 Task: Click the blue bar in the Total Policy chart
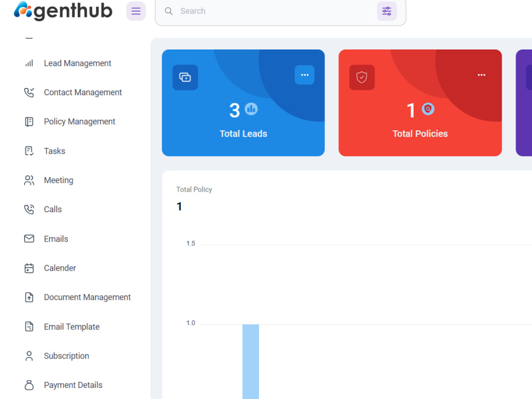point(251,361)
